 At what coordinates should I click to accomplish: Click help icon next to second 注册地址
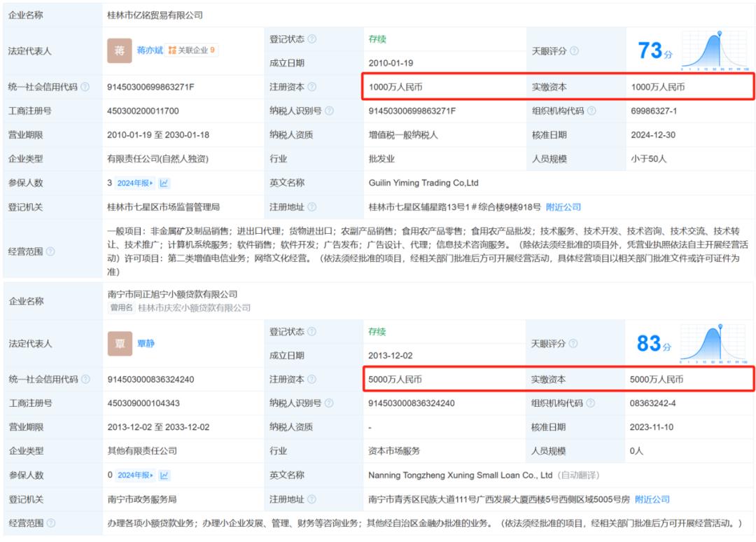point(311,499)
